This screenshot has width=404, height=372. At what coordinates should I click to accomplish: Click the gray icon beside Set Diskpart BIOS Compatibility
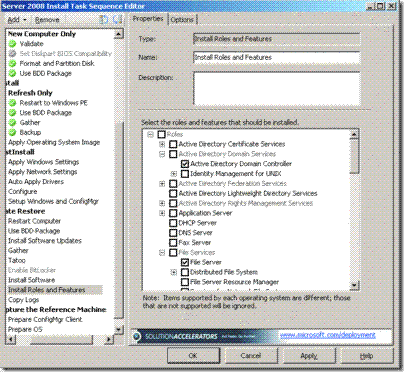tap(12, 53)
